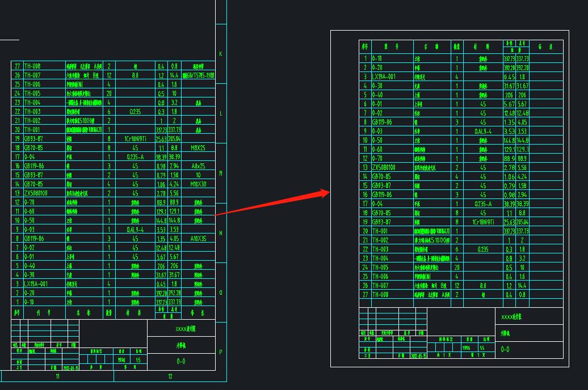Image resolution: width=588 pixels, height=390 pixels.
Task: Click the 0-0 drawing number in left title block
Action: (180, 362)
